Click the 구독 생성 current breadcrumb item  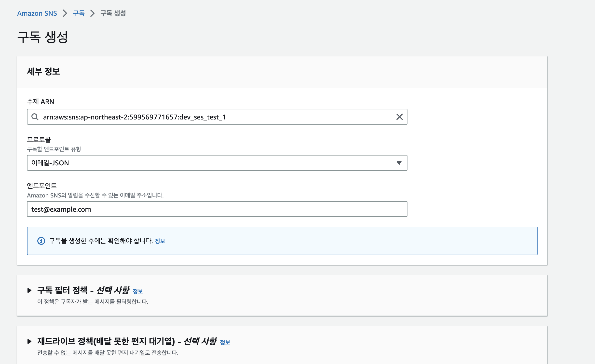click(x=113, y=13)
